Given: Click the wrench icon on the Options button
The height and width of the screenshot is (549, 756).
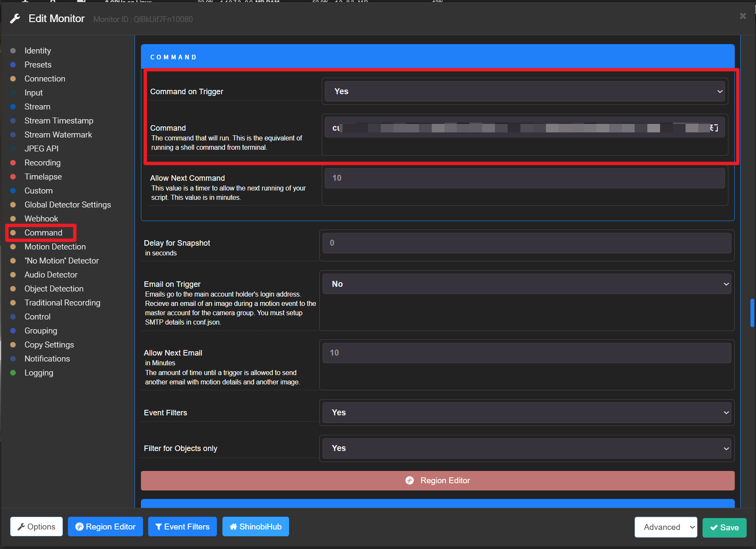Looking at the screenshot, I should point(21,527).
